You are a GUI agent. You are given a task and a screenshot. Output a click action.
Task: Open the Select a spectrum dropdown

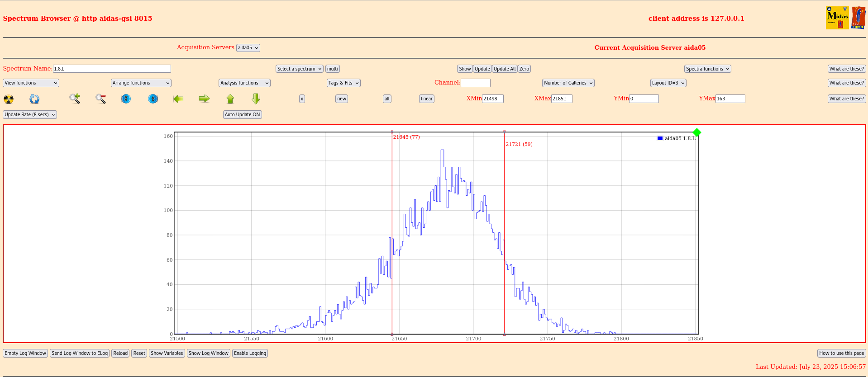pos(300,69)
